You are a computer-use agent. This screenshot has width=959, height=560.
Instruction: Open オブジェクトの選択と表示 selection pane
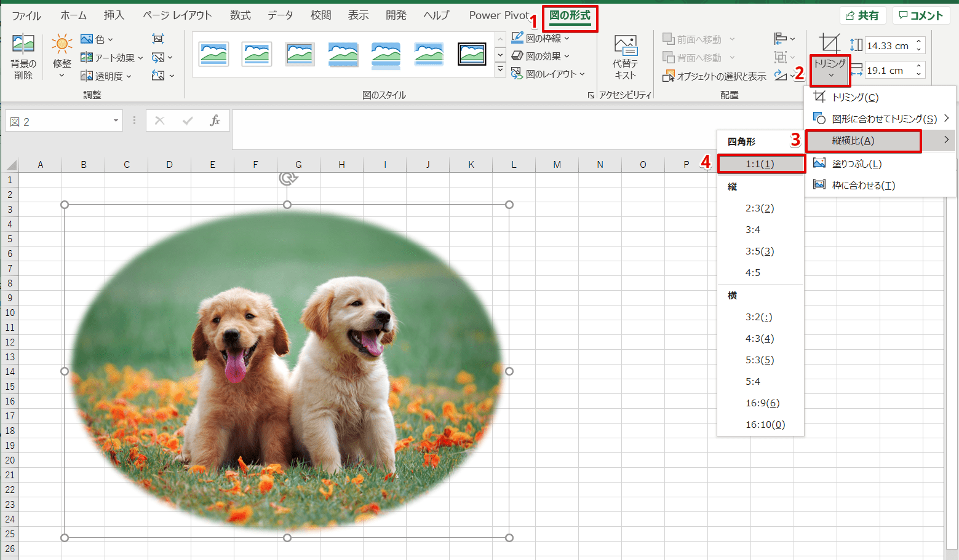click(714, 76)
